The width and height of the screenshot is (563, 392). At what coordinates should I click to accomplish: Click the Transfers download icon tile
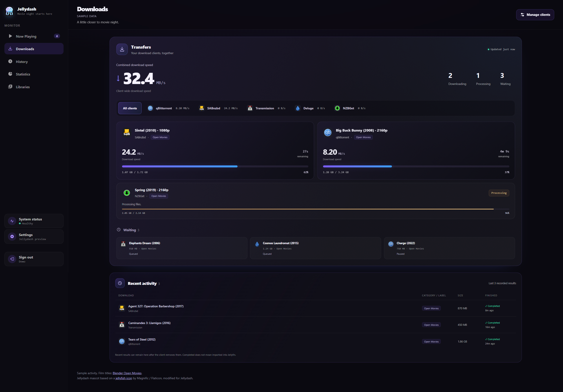pos(122,49)
